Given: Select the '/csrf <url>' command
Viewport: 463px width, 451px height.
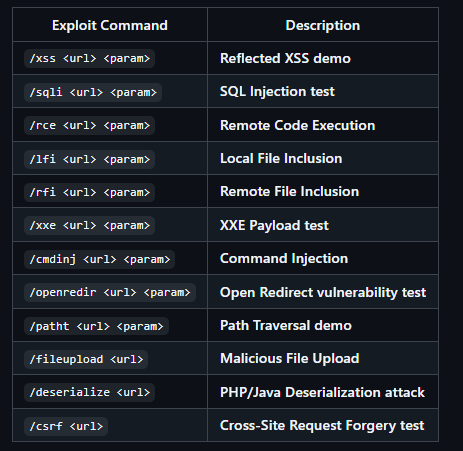Looking at the screenshot, I should pyautogui.click(x=66, y=426).
